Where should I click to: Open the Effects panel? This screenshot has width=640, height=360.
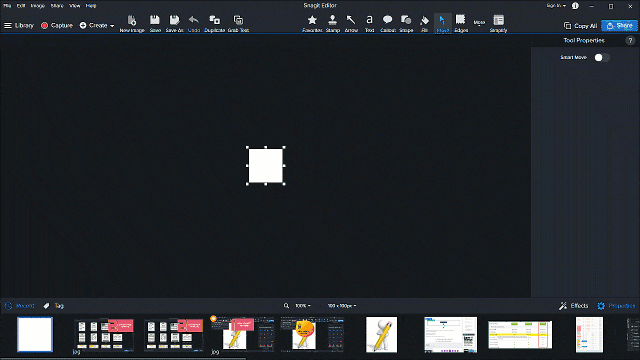click(x=574, y=306)
